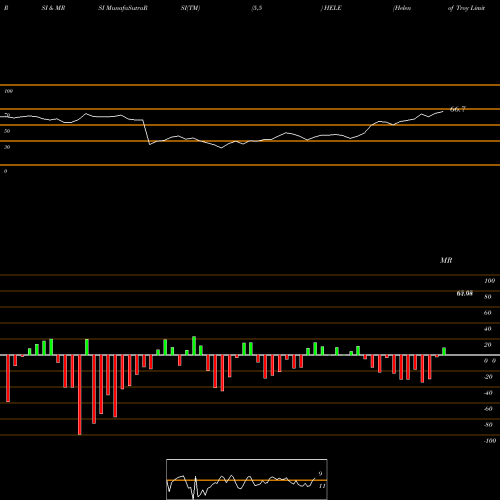The image size is (500, 500).
Task: Click the '(5,5' parameter text
Action: (257, 8)
